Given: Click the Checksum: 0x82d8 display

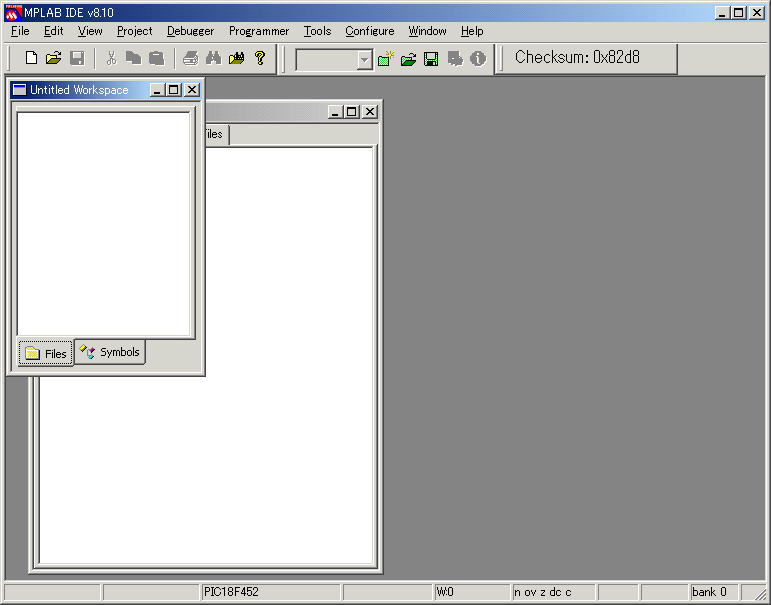Looking at the screenshot, I should pyautogui.click(x=577, y=58).
